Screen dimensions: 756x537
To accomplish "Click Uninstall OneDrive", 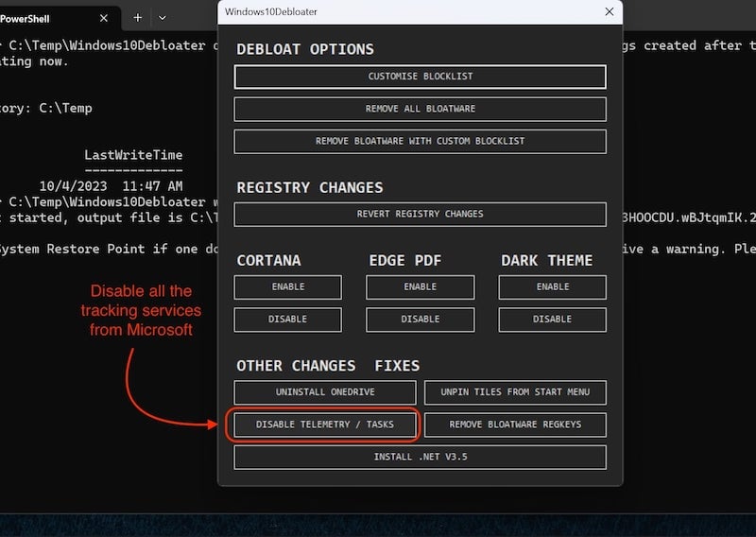I will (325, 392).
